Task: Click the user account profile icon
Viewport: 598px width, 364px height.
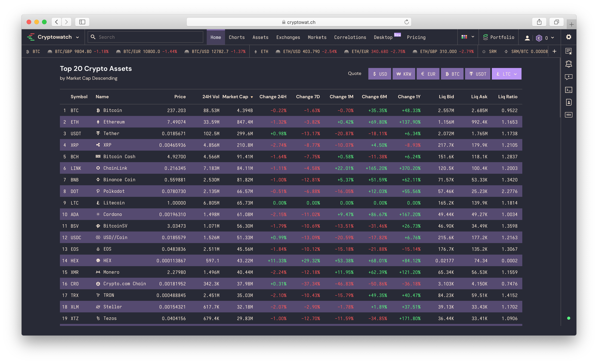Action: pos(527,38)
